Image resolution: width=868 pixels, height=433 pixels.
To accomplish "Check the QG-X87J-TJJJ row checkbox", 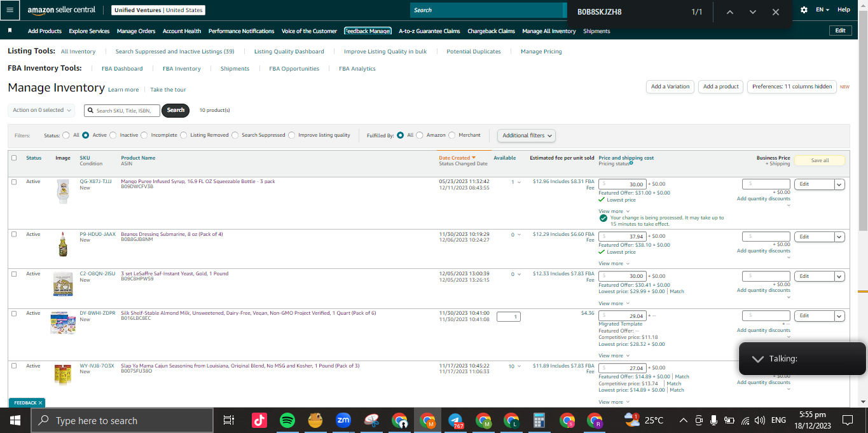I will (x=14, y=182).
